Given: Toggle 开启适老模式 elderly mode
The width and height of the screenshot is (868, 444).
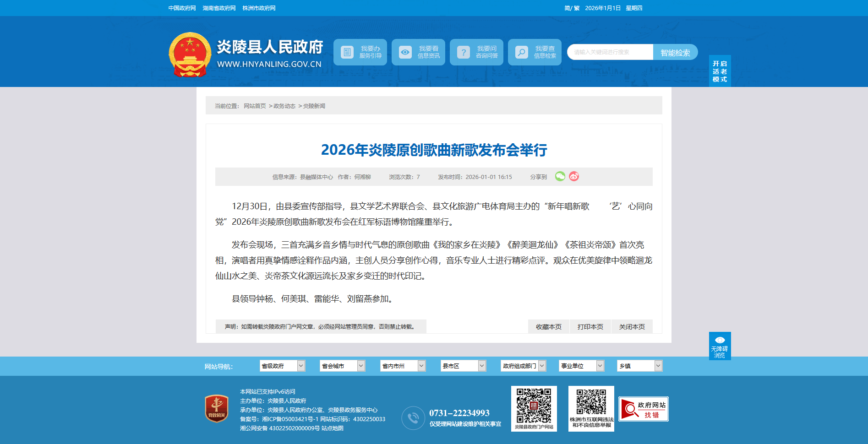Looking at the screenshot, I should [x=720, y=71].
